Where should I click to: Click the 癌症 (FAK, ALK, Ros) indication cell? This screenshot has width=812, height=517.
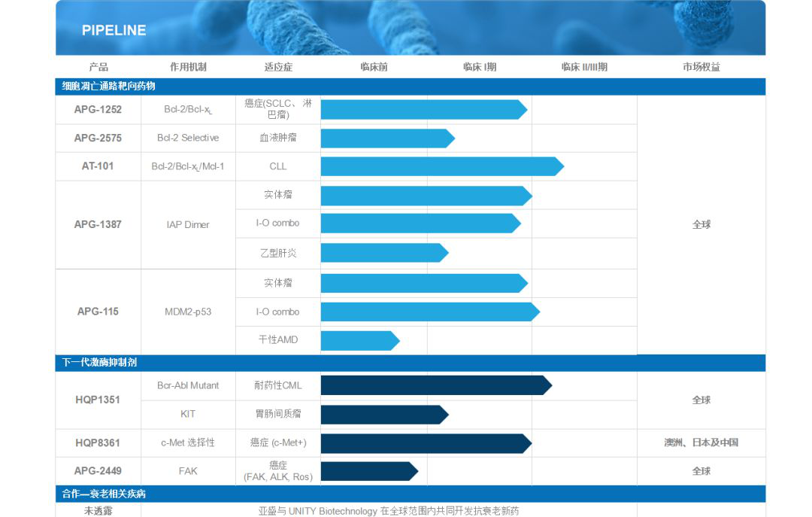(278, 471)
